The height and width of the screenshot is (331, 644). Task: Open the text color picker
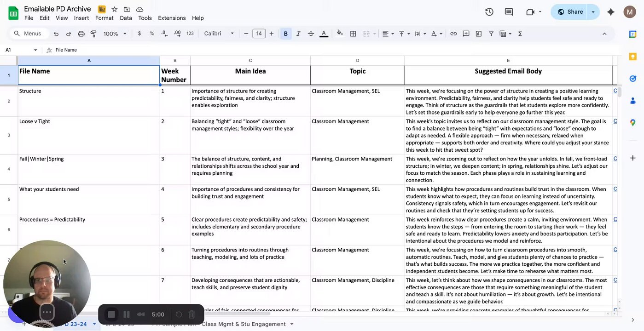(324, 34)
